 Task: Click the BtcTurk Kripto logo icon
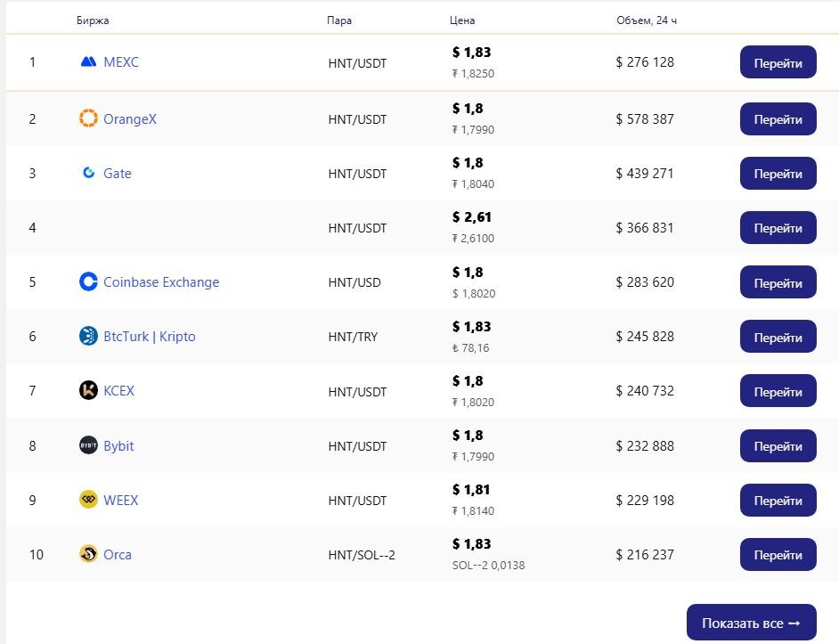tap(88, 337)
